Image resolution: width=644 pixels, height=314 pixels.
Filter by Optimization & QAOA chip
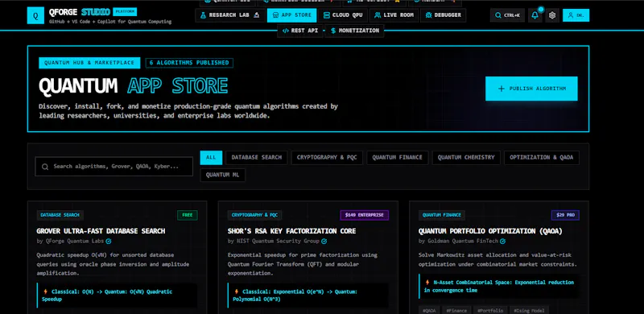542,158
